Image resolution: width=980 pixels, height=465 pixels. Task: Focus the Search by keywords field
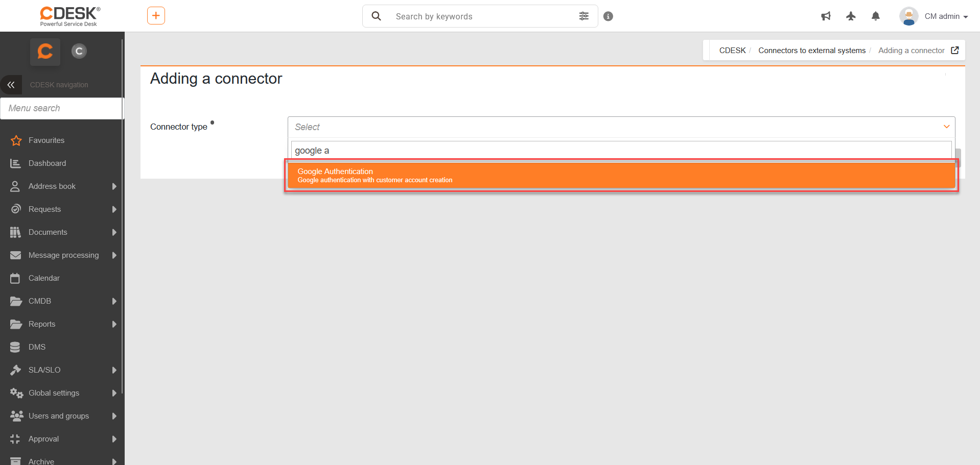(x=480, y=16)
